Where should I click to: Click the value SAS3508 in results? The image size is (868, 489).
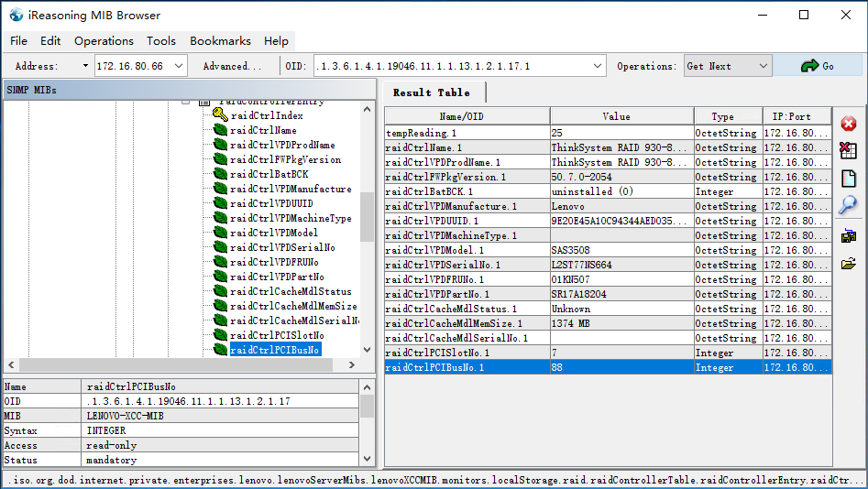[x=570, y=250]
